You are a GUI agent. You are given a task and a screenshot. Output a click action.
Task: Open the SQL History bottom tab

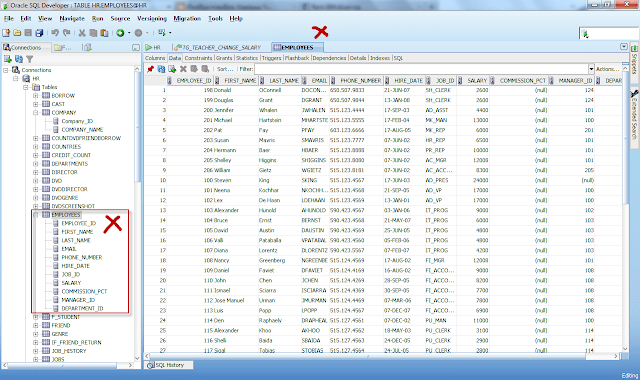169,365
